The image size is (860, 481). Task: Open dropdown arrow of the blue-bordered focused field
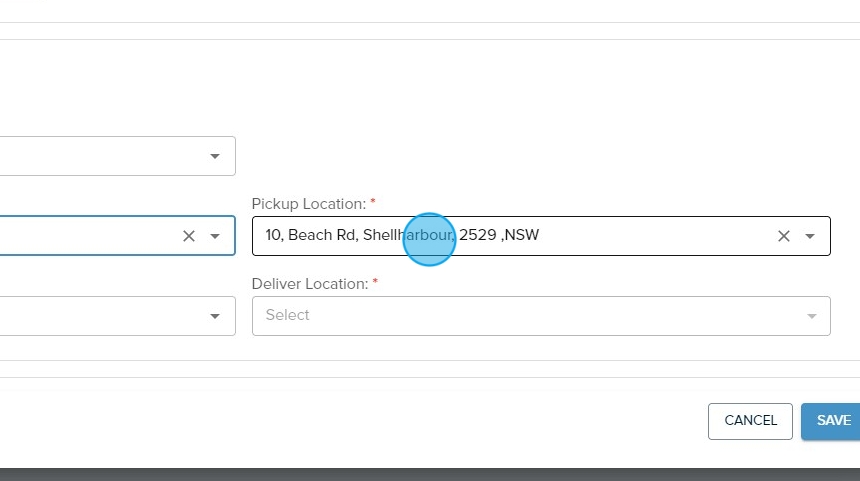214,236
